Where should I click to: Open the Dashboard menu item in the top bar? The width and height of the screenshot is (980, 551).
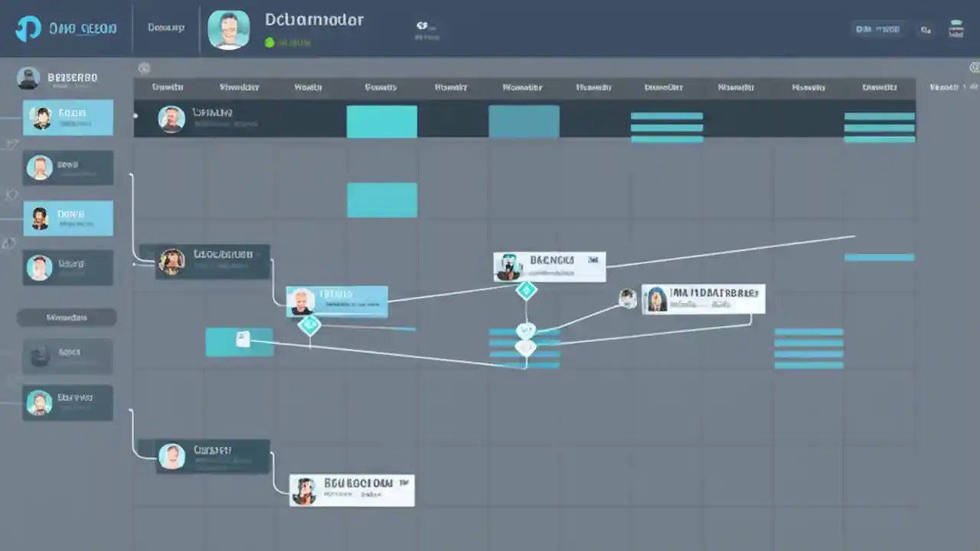pyautogui.click(x=165, y=28)
